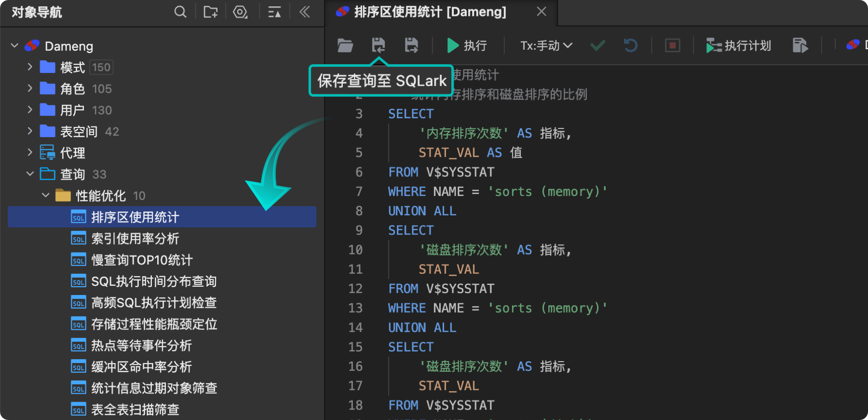This screenshot has width=868, height=420.
Task: Select the 模式 tree item
Action: coord(73,68)
